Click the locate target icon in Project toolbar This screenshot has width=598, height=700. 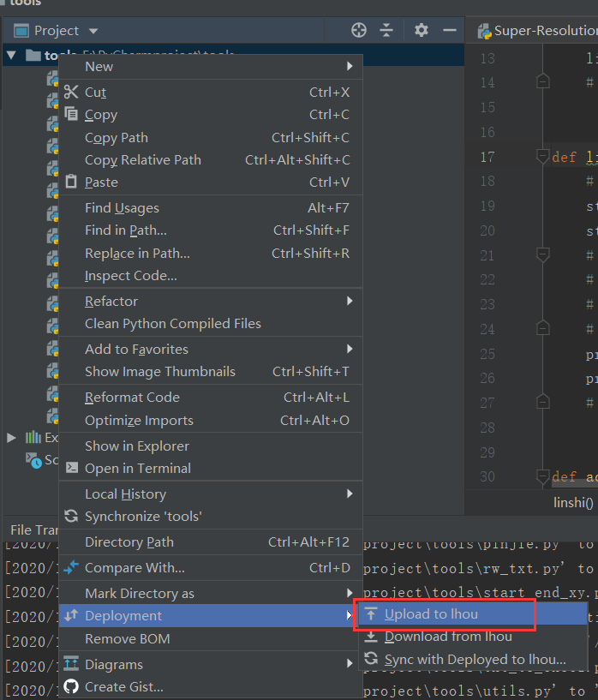point(359,30)
